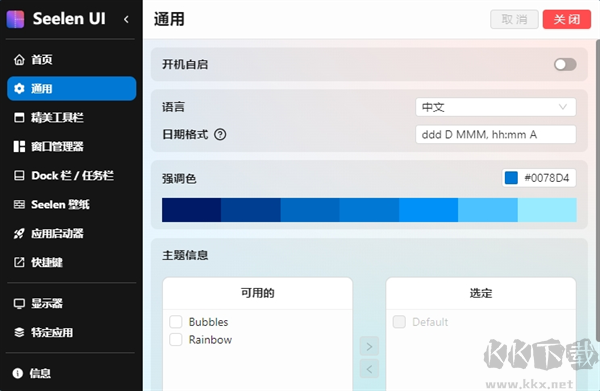Click the help icon beside 日期格式
Viewport: 600px width, 391px height.
(x=220, y=135)
